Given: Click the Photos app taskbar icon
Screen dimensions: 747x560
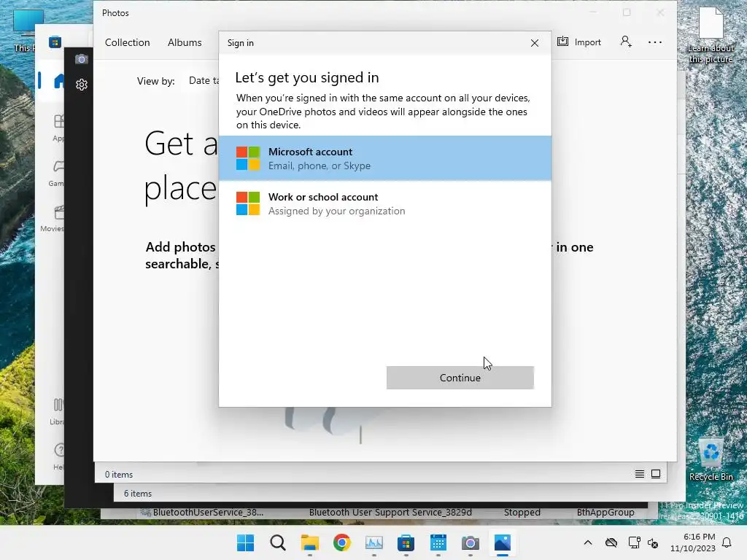Looking at the screenshot, I should 503,542.
